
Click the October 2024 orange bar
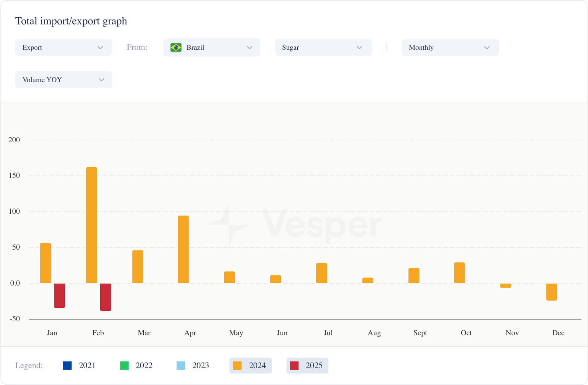pos(459,273)
